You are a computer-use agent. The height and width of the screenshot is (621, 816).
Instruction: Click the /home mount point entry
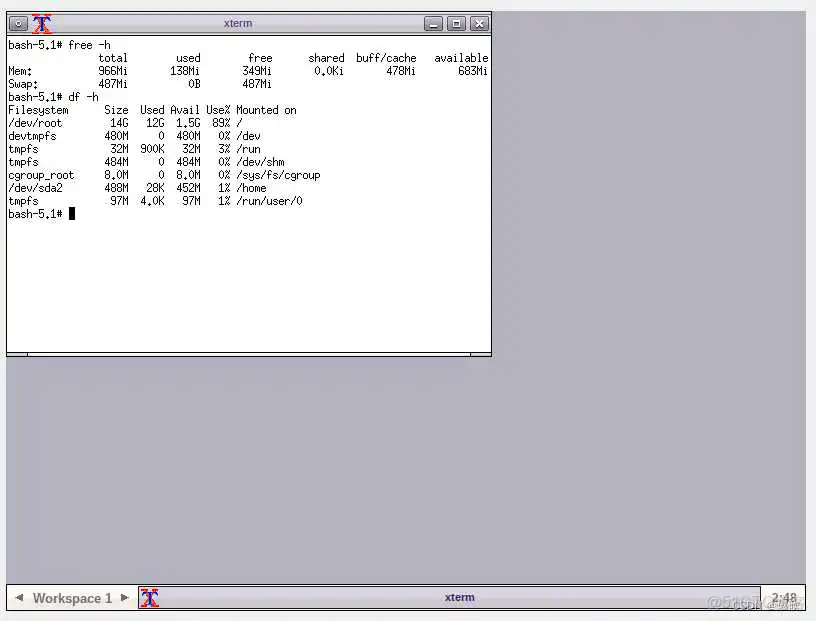[x=251, y=187]
